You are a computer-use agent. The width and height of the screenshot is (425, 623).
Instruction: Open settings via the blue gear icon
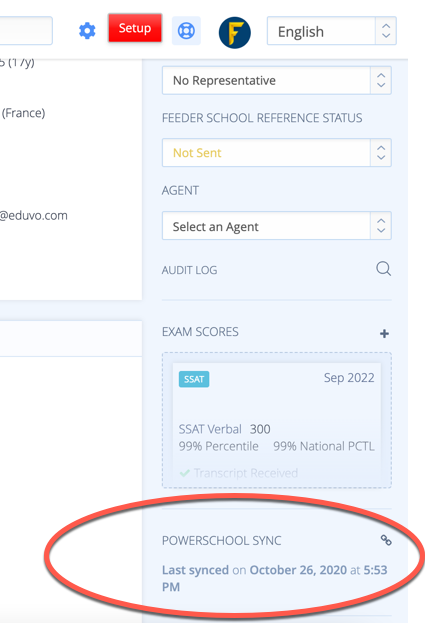coord(87,31)
